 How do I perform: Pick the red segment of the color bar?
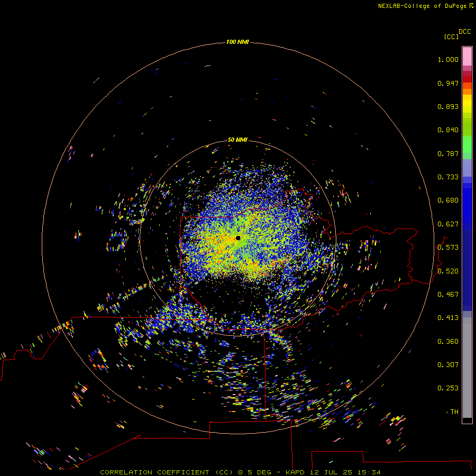467,79
